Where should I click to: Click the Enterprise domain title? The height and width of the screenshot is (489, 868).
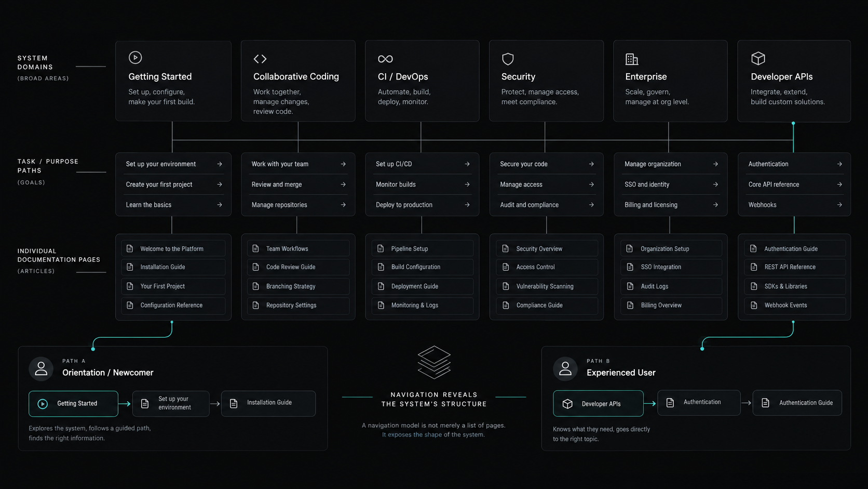[x=646, y=76]
